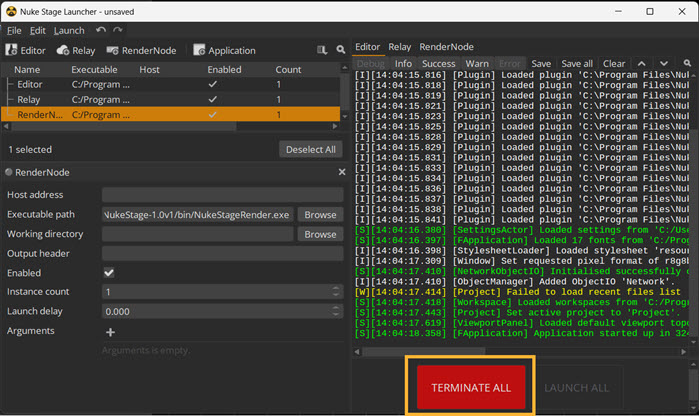Toggle the Info log level filter
Viewport: 699px width, 417px height.
click(x=403, y=64)
